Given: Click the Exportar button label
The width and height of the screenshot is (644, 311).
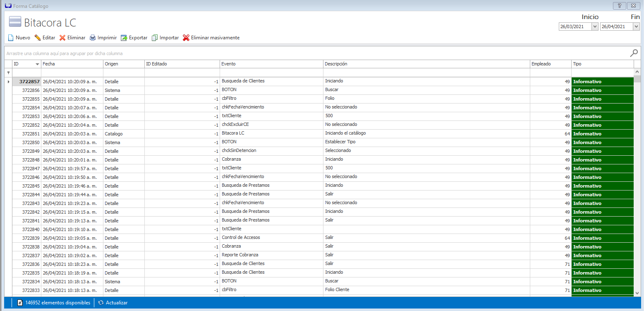Looking at the screenshot, I should point(138,38).
